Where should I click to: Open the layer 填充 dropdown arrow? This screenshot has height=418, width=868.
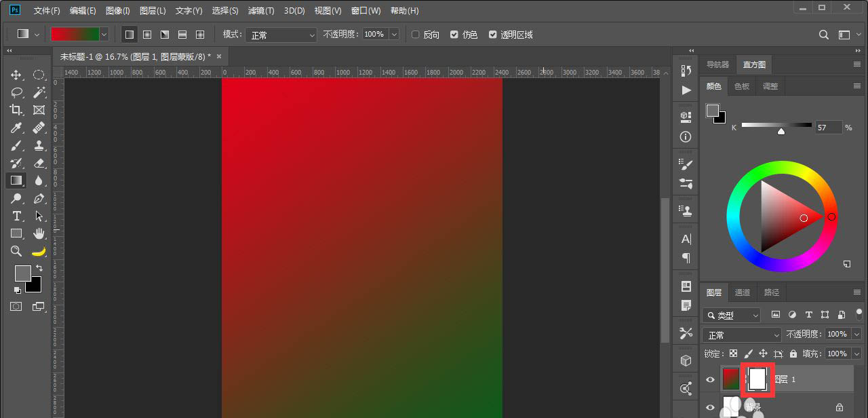point(856,354)
